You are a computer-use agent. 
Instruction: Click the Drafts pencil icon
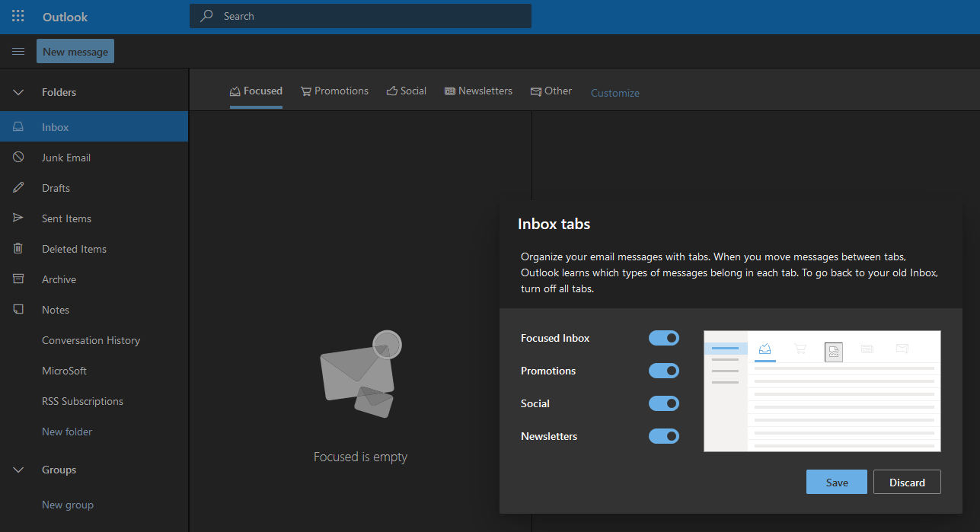pyautogui.click(x=18, y=188)
